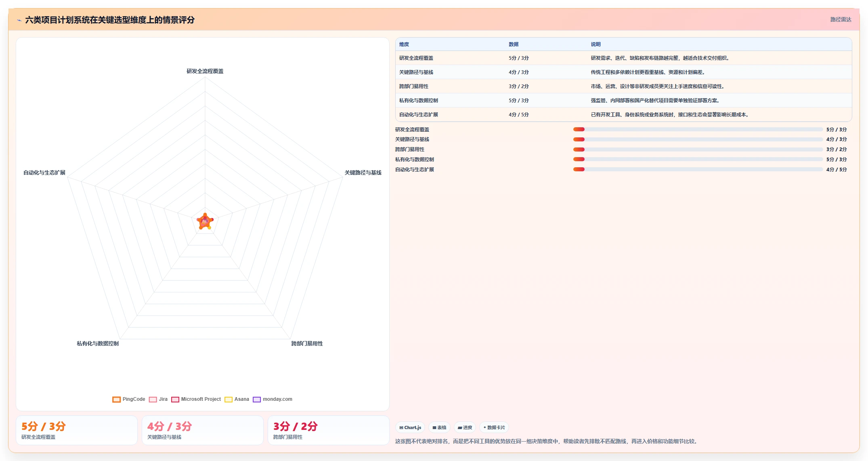Click the 3分 / 2分 card for 跨部门易用性

(x=329, y=430)
